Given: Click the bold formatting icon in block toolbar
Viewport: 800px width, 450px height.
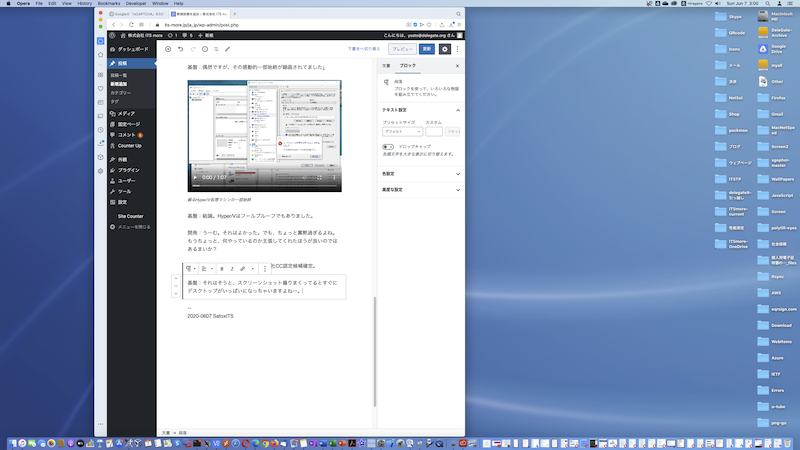Looking at the screenshot, I should tap(221, 269).
